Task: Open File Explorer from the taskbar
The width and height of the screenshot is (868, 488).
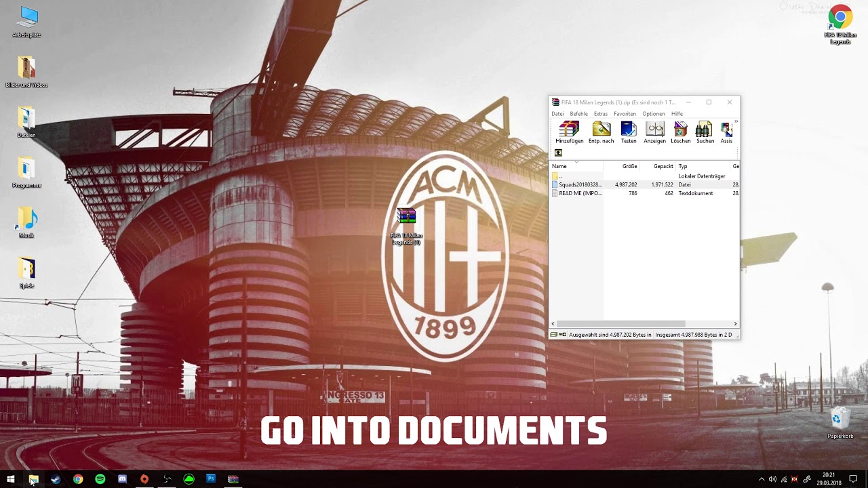Action: pos(33,479)
